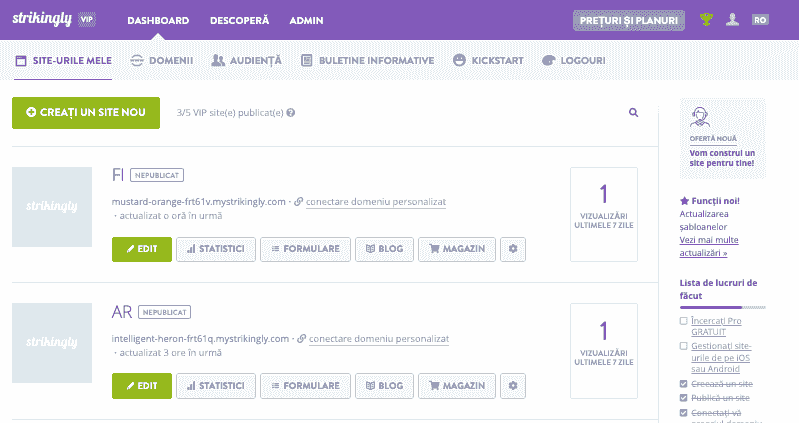Screen dimensions: 799x423
Task: Open the Descoperă menu
Action: tap(239, 20)
